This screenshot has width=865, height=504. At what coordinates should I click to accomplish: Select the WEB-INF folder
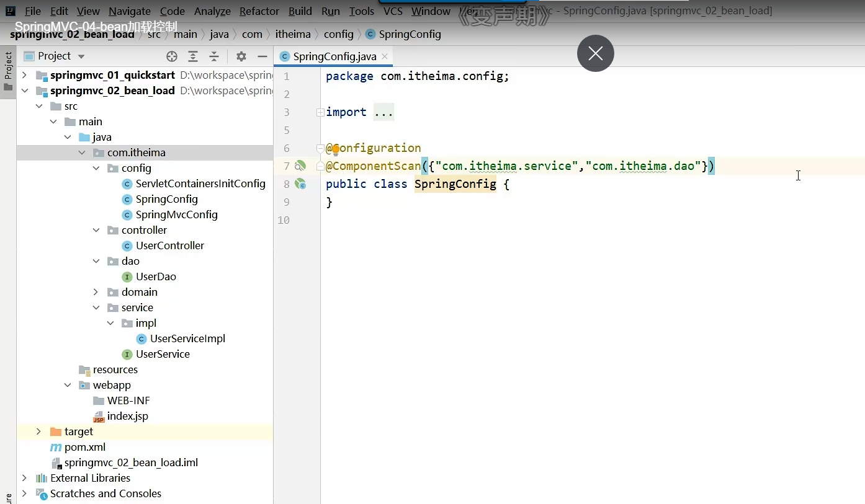pos(128,400)
